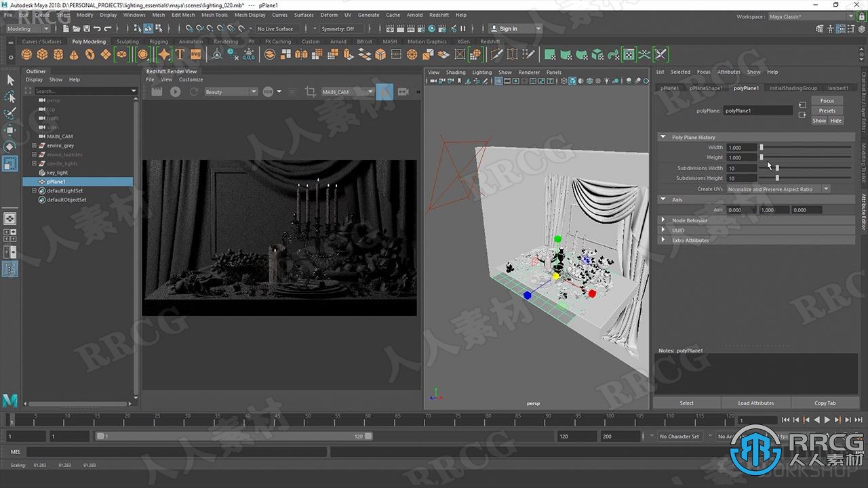Open the Mesh Tools menu
Image resolution: width=868 pixels, height=488 pixels.
point(214,15)
